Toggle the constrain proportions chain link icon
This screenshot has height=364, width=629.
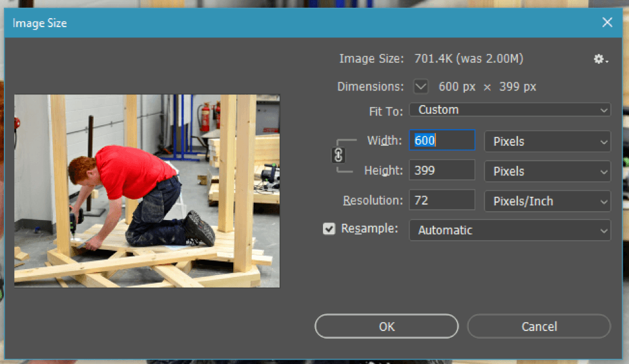[338, 155]
